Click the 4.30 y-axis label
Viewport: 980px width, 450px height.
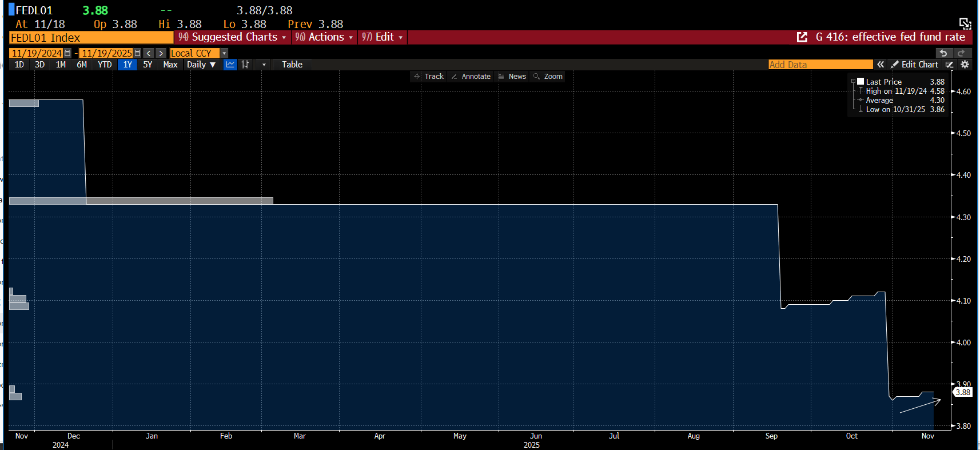(x=963, y=217)
